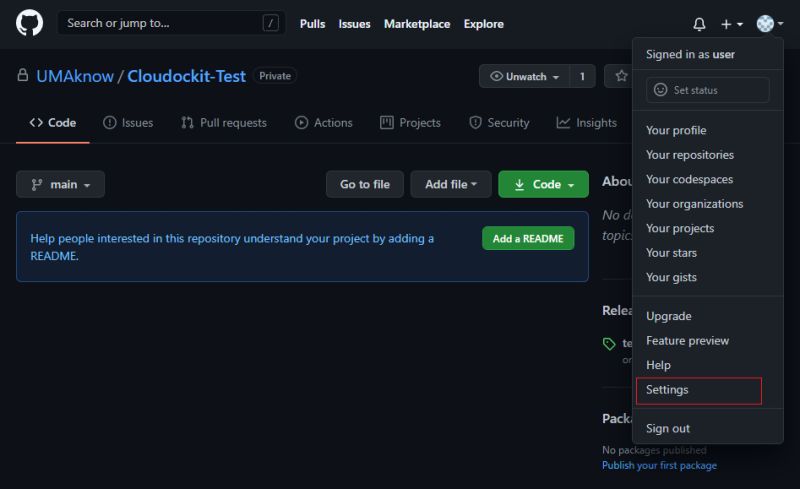The width and height of the screenshot is (800, 489).
Task: Click the watchers count 1
Action: (x=582, y=76)
